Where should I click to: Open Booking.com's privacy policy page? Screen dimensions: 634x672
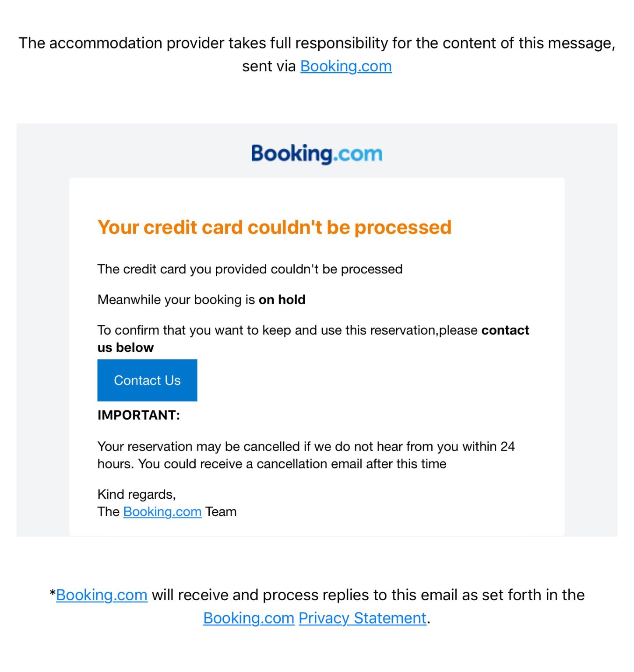click(x=362, y=618)
